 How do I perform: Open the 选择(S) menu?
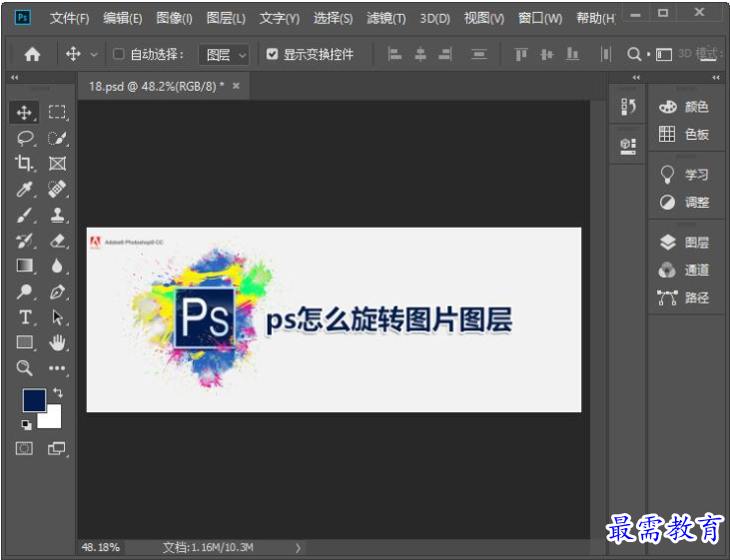click(333, 19)
